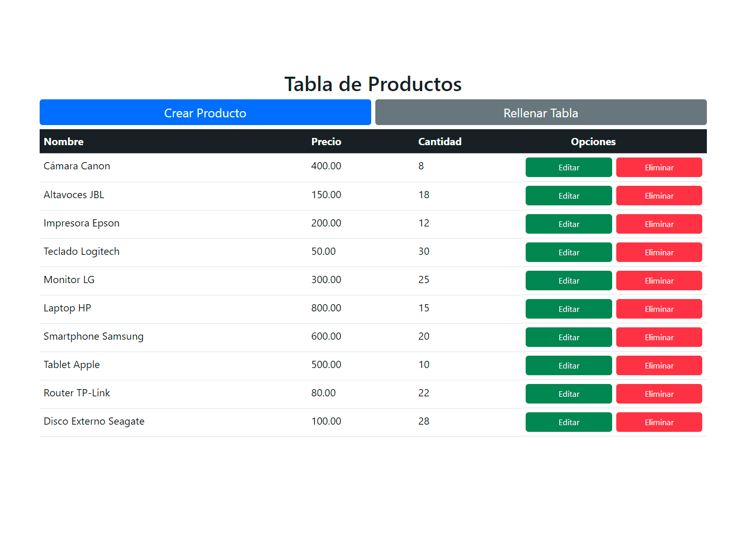Click Editar for Monitor LG
This screenshot has width=746, height=560.
(x=568, y=281)
